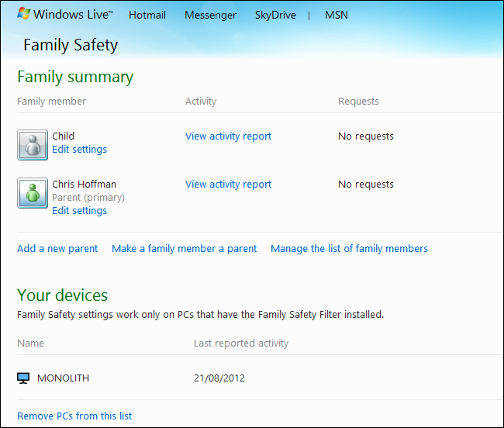Click the Child account avatar icon
This screenshot has width=504, height=428.
[33, 144]
